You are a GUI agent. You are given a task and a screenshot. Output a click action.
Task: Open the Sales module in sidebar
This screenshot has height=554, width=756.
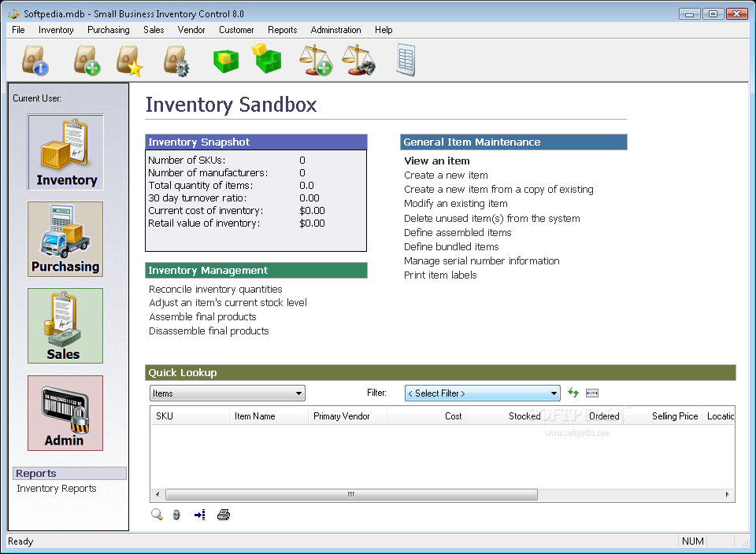pos(65,326)
